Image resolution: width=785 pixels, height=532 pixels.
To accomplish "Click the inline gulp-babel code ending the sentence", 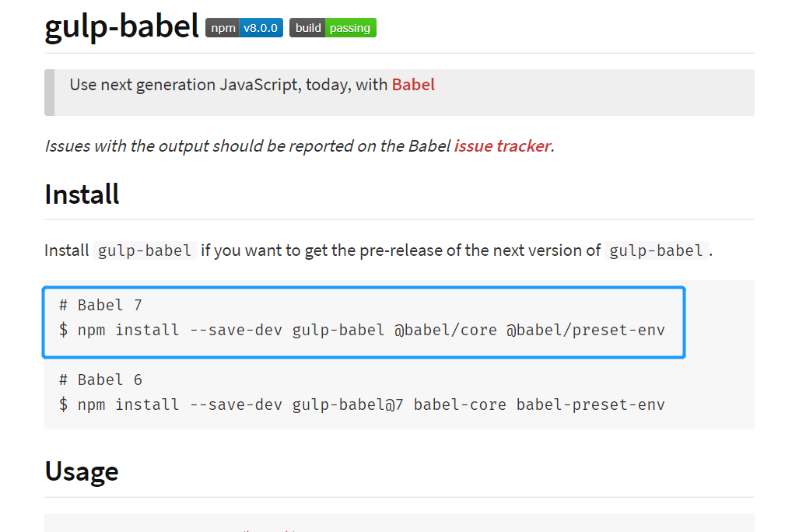I will pyautogui.click(x=657, y=250).
